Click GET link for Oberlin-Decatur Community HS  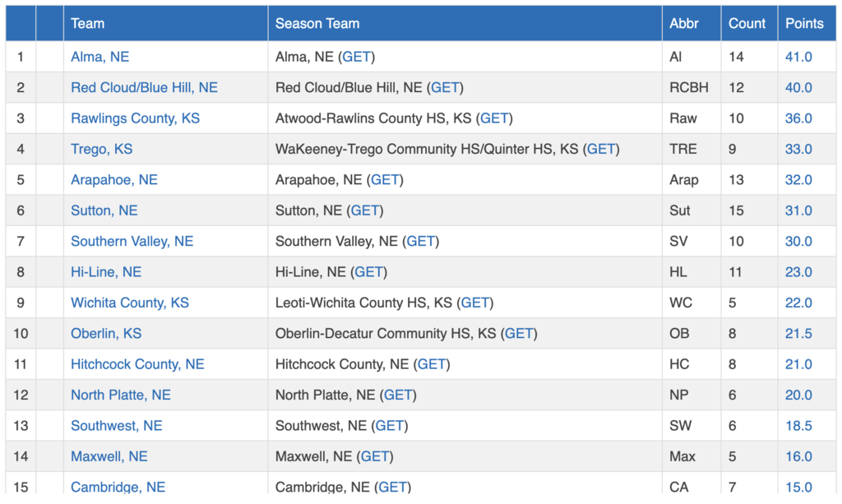pos(519,333)
